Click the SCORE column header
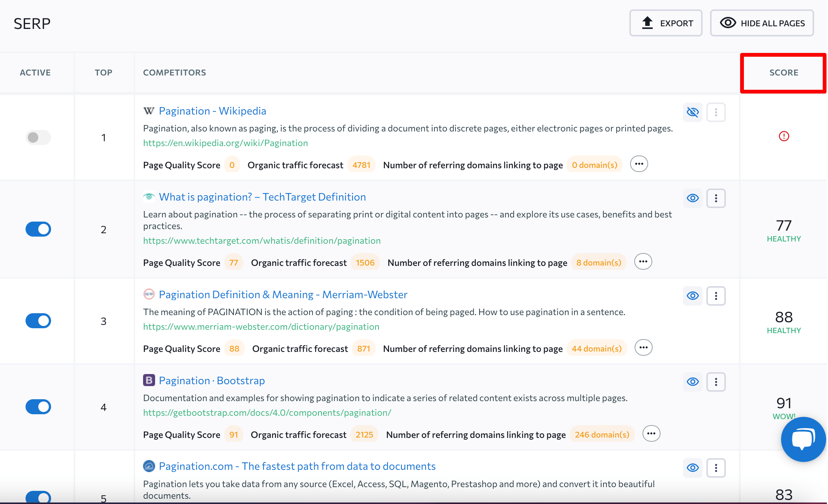Image resolution: width=828 pixels, height=504 pixels. 783,72
